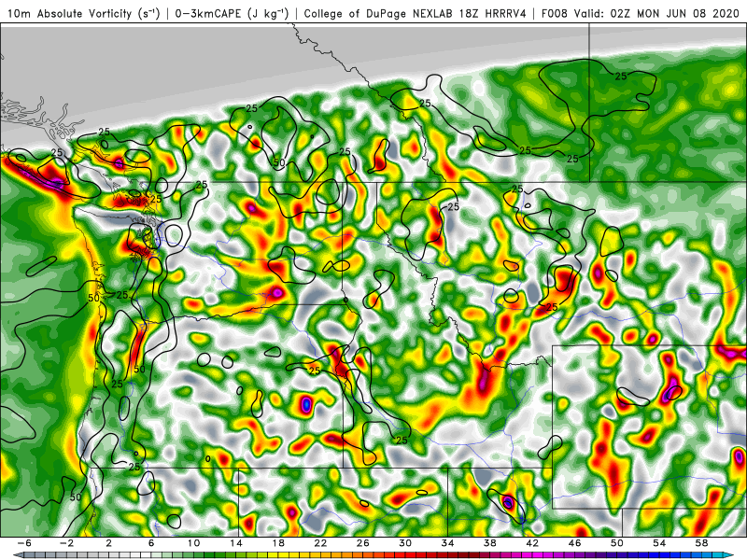The height and width of the screenshot is (560, 747).
Task: Click the '18Z HRRRV4' model run text
Action: coord(493,13)
